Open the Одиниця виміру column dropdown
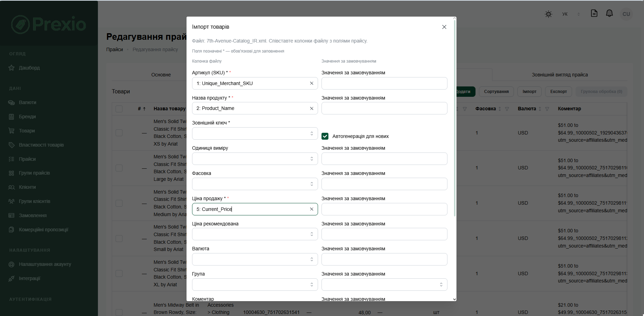644x316 pixels. pyautogui.click(x=255, y=159)
